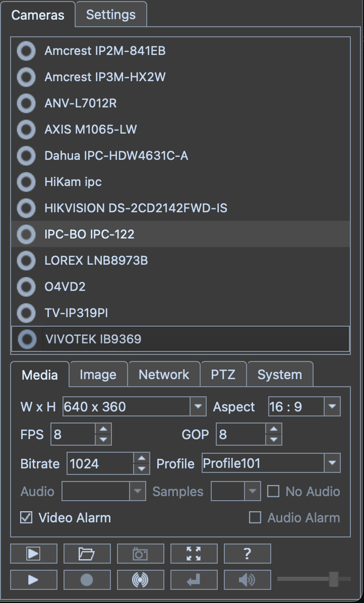
Task: Open the Profile101 profile dropdown
Action: point(332,463)
